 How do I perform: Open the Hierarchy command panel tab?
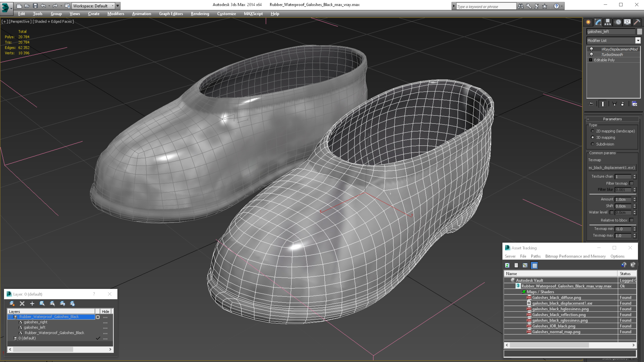[x=608, y=22]
